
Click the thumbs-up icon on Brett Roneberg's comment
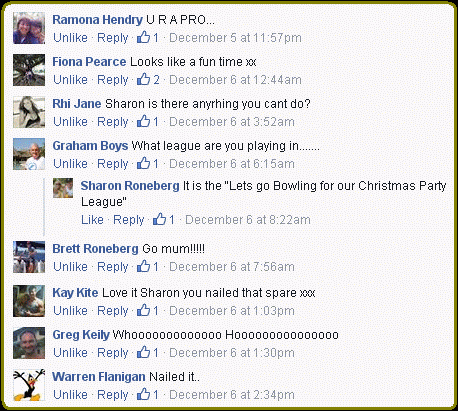143,266
